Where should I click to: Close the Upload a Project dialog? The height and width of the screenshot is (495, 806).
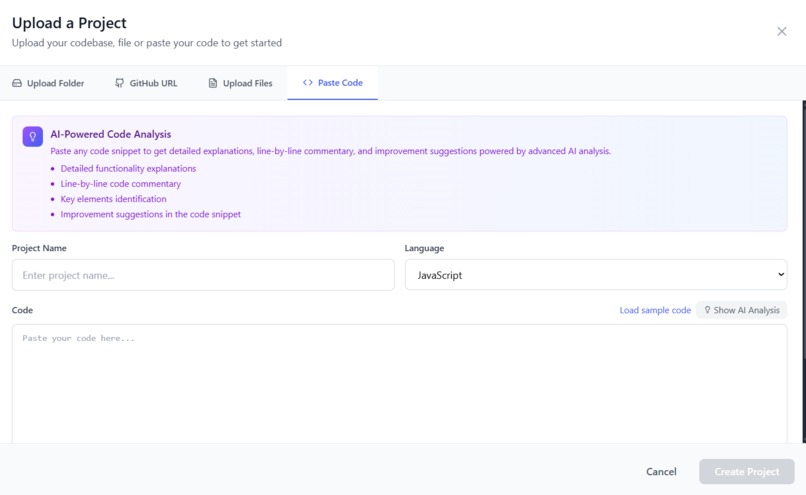781,32
